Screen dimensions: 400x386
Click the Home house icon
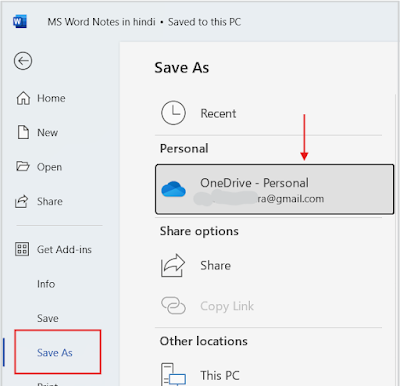point(23,98)
